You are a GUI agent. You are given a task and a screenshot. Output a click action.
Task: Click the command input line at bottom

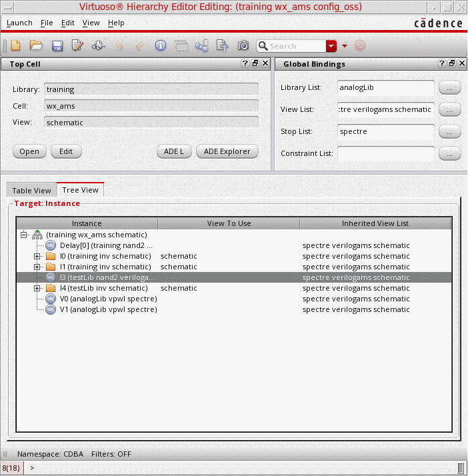click(243, 468)
